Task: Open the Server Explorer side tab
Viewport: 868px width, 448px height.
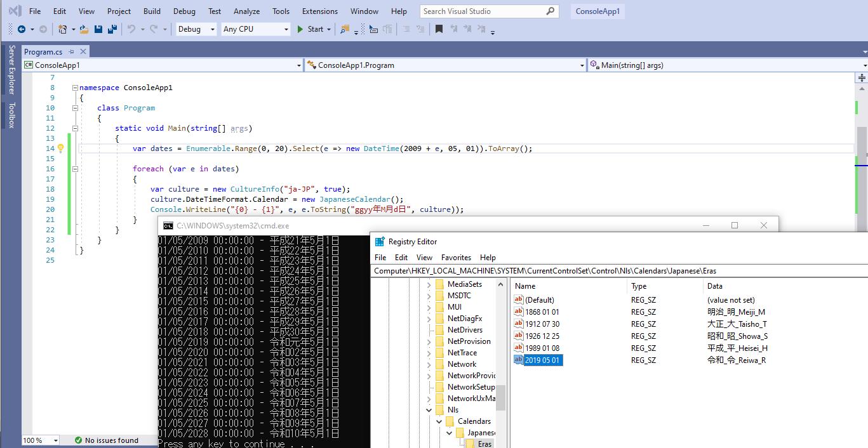Action: pyautogui.click(x=11, y=70)
